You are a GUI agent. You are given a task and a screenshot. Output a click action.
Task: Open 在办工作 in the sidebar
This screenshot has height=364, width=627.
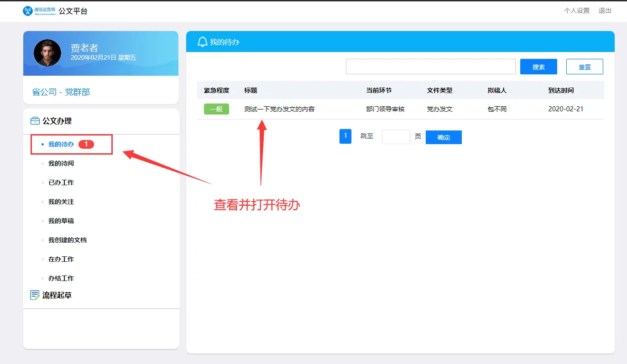point(61,259)
